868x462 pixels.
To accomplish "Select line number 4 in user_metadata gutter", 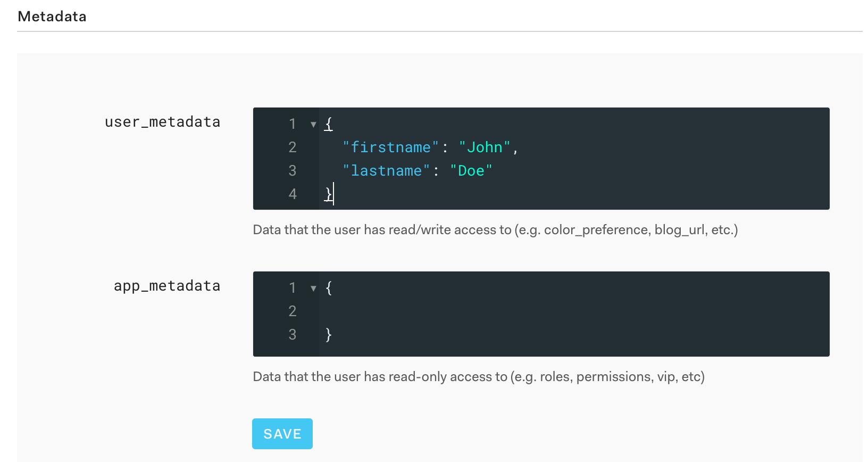I will point(292,194).
